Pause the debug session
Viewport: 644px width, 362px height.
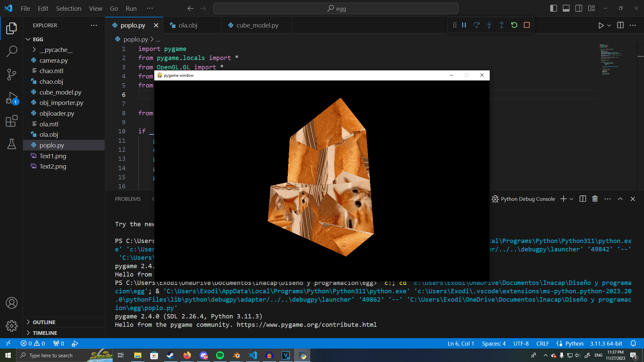pos(464,25)
